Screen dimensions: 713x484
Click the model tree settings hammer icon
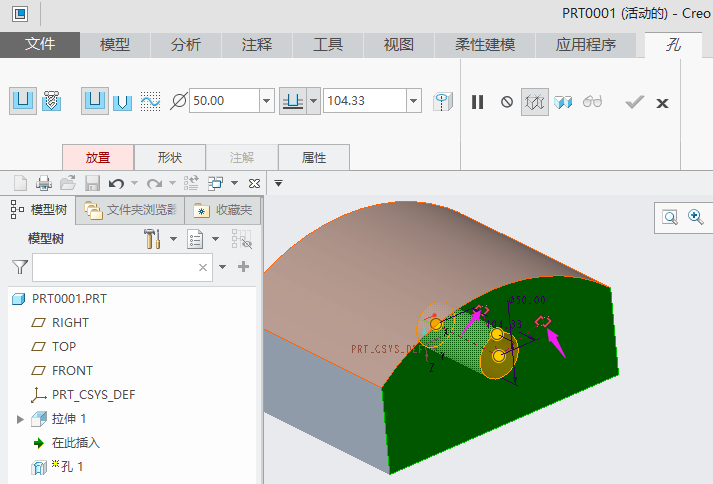tap(152, 239)
